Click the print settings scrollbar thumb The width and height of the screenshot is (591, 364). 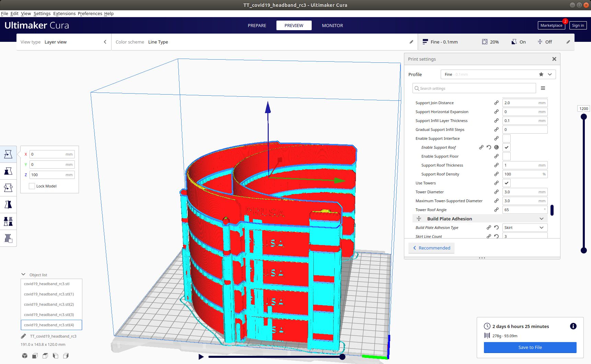[x=552, y=210]
